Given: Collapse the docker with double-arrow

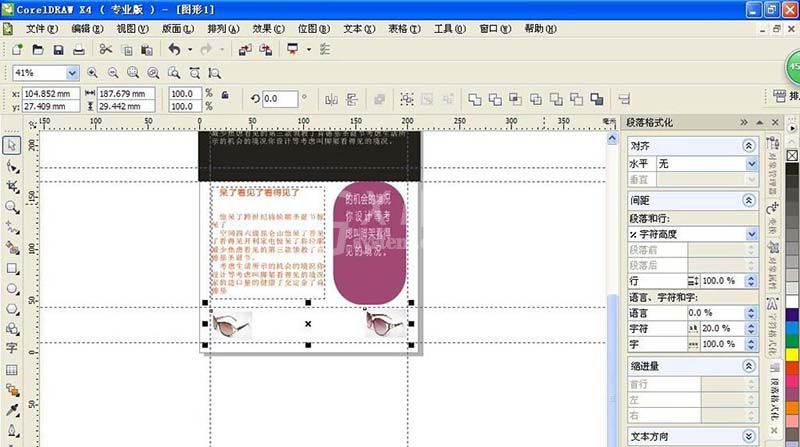Looking at the screenshot, I should click(x=744, y=122).
